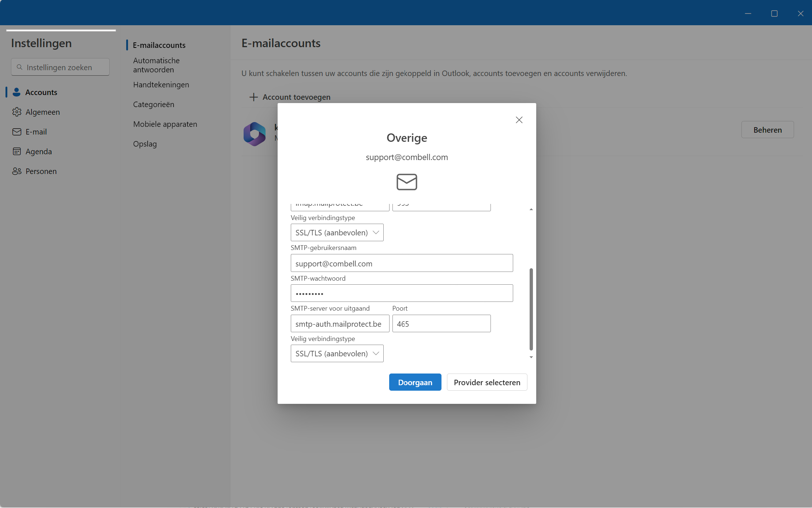
Task: Click the plus icon for Account toevoegen
Action: [x=253, y=97]
